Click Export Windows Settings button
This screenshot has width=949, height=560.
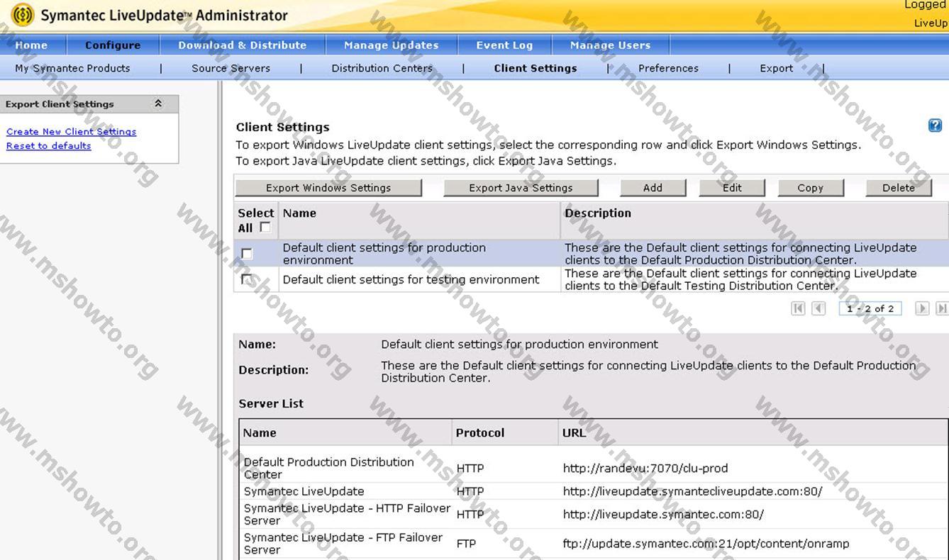click(328, 188)
